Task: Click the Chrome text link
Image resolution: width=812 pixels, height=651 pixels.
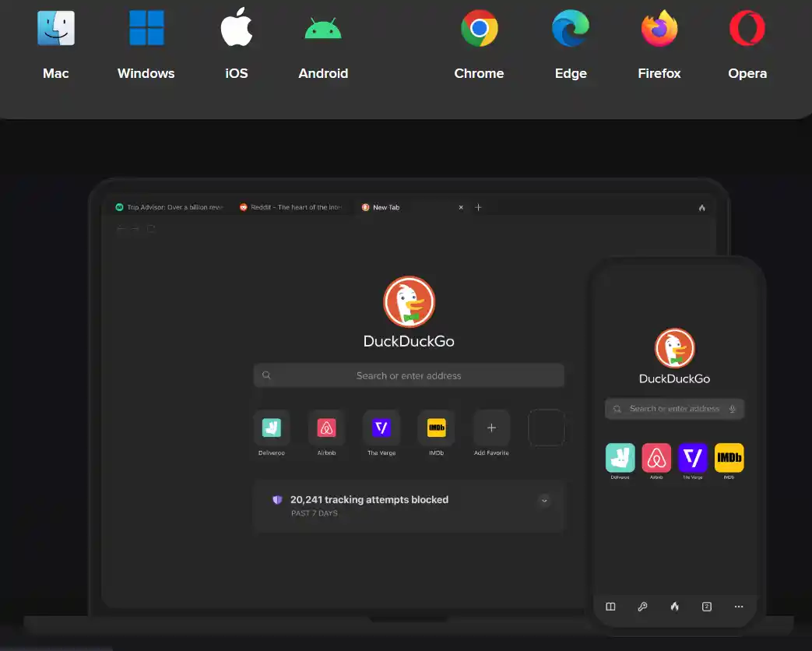Action: click(x=479, y=73)
